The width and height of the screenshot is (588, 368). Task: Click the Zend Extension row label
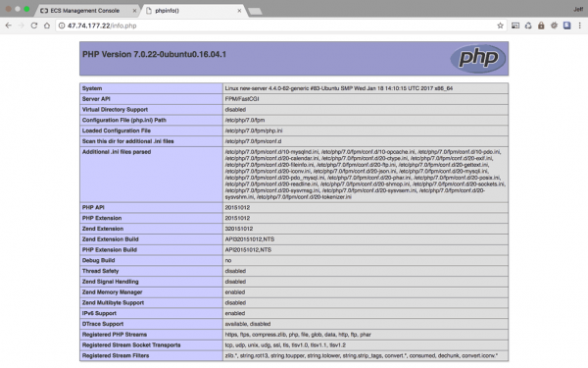pos(102,229)
